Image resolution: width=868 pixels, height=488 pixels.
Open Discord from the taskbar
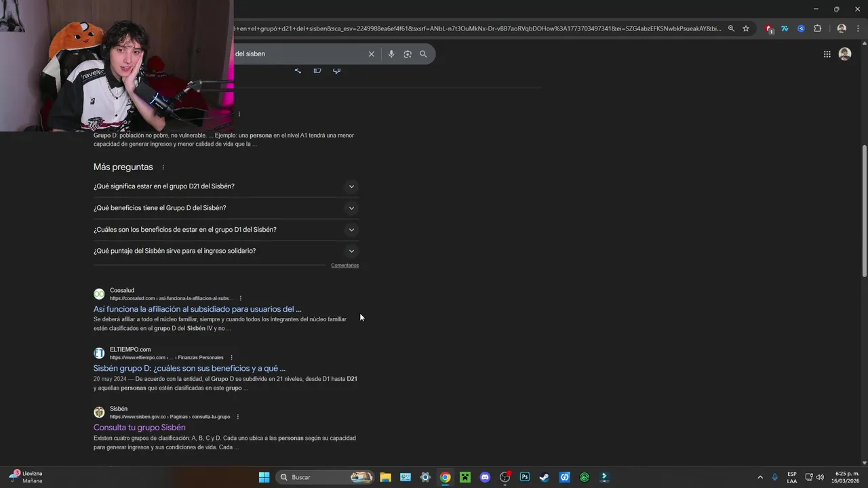click(x=485, y=477)
